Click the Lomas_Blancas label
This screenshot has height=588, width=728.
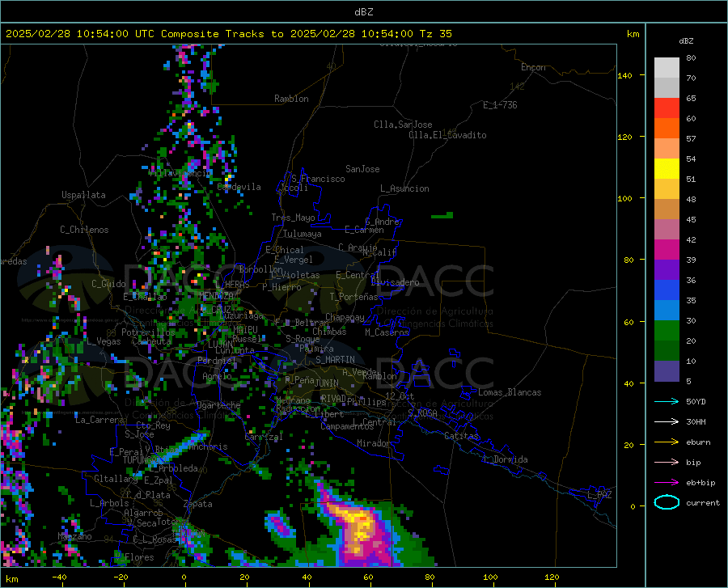510,392
